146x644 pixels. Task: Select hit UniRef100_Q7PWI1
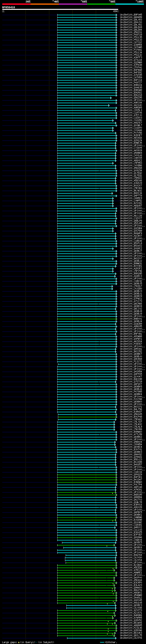pos(131,299)
